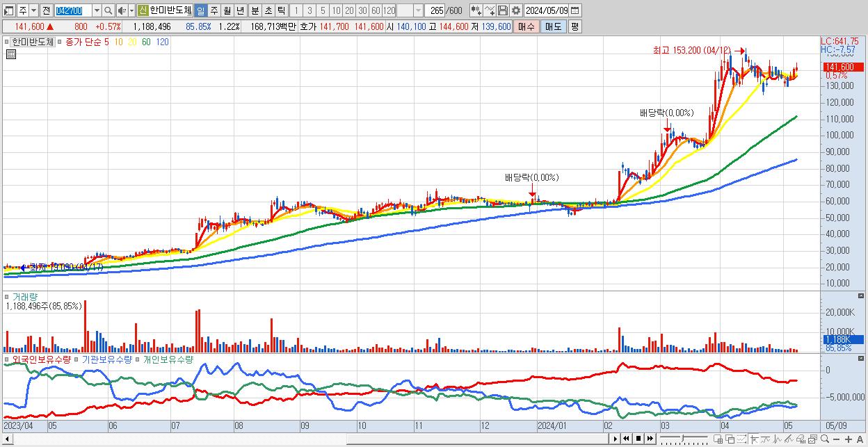868x447 pixels.
Task: Select interval 60 tab
Action: click(x=376, y=10)
